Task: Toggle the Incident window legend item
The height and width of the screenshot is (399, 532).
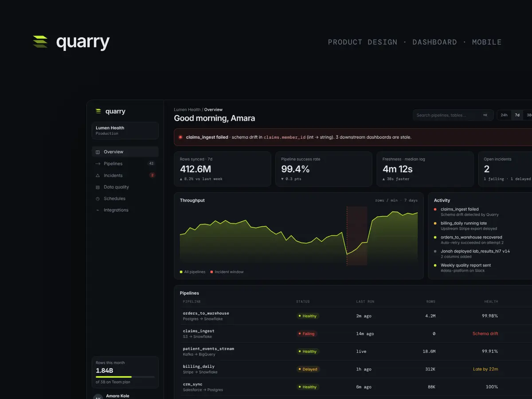Action: click(x=227, y=272)
